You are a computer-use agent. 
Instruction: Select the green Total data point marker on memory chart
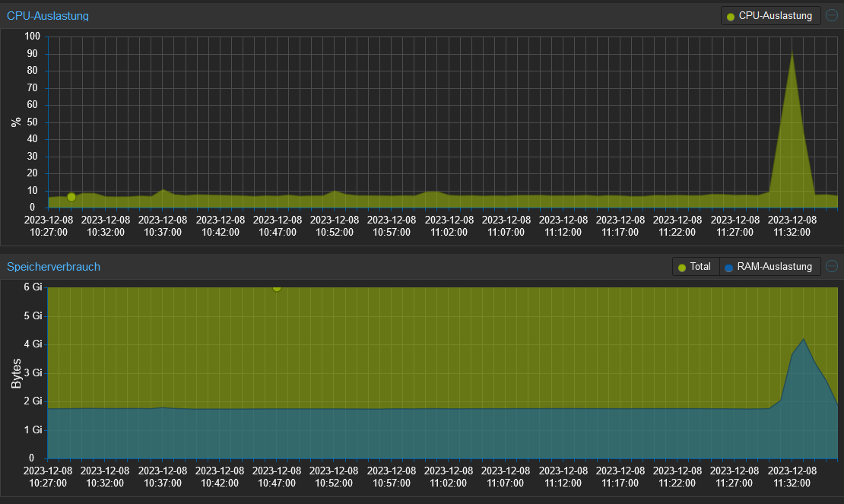tap(277, 288)
